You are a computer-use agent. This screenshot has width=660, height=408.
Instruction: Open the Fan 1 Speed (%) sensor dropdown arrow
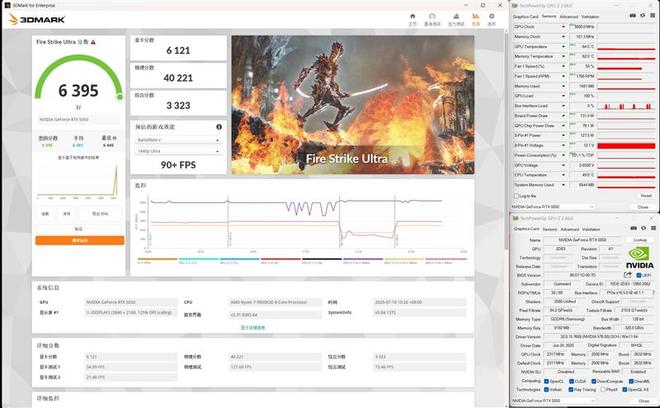(563, 67)
